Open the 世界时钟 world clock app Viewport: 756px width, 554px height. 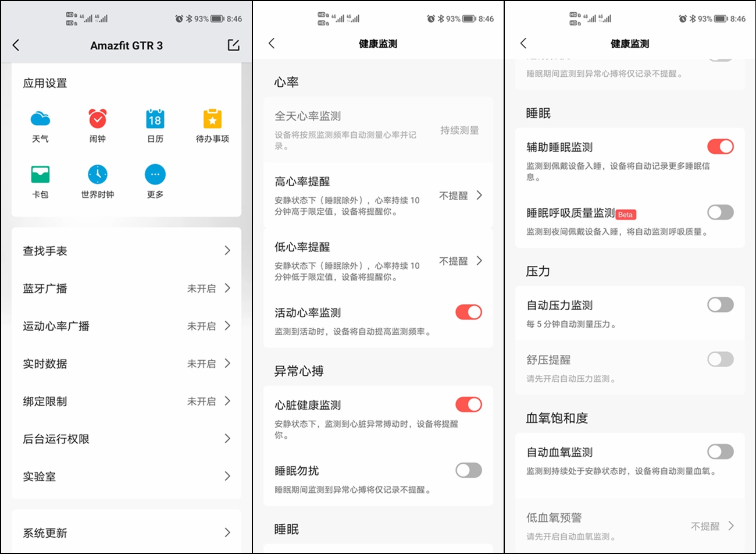click(x=98, y=182)
